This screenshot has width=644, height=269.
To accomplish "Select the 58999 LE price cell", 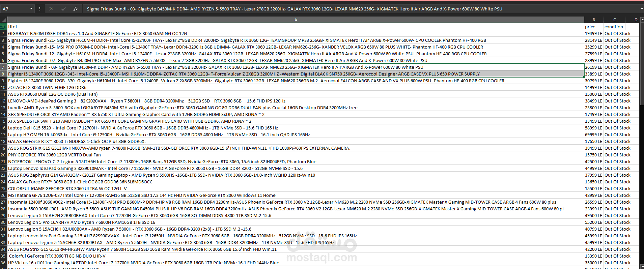I will pyautogui.click(x=594, y=128).
